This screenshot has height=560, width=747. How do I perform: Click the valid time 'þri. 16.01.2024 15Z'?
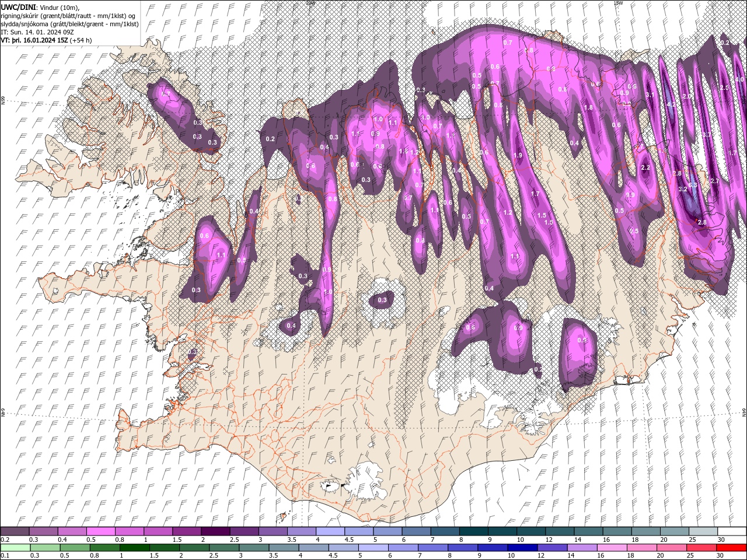click(39, 40)
